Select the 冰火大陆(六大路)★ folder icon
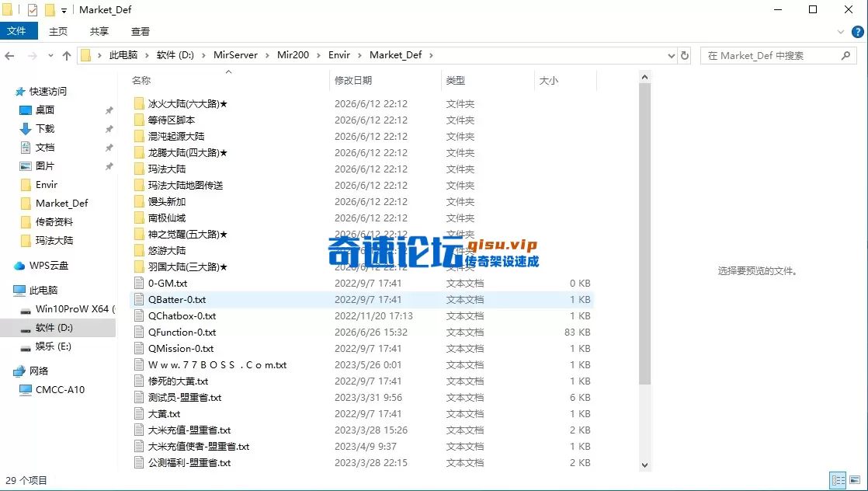Image resolution: width=868 pixels, height=491 pixels. click(x=139, y=103)
